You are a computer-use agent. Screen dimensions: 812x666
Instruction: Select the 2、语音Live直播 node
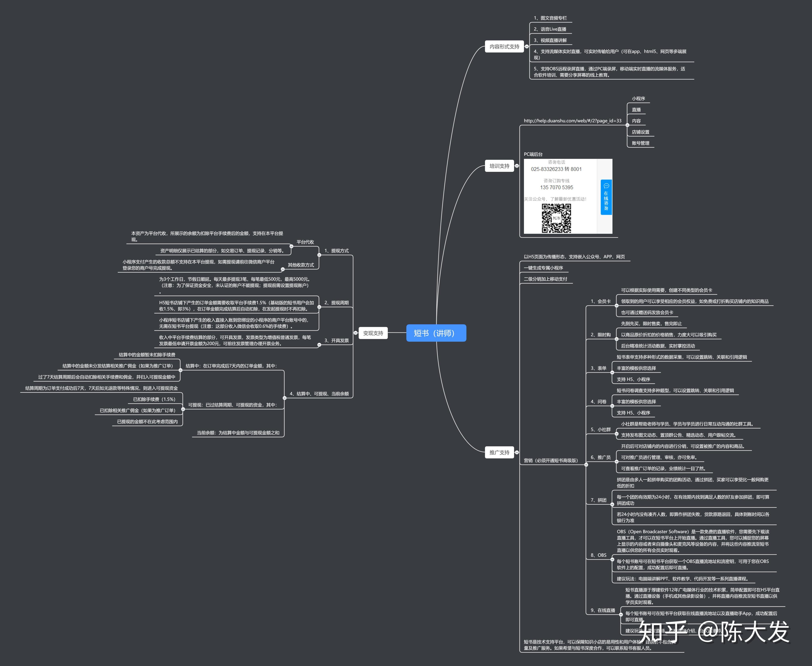pyautogui.click(x=550, y=29)
